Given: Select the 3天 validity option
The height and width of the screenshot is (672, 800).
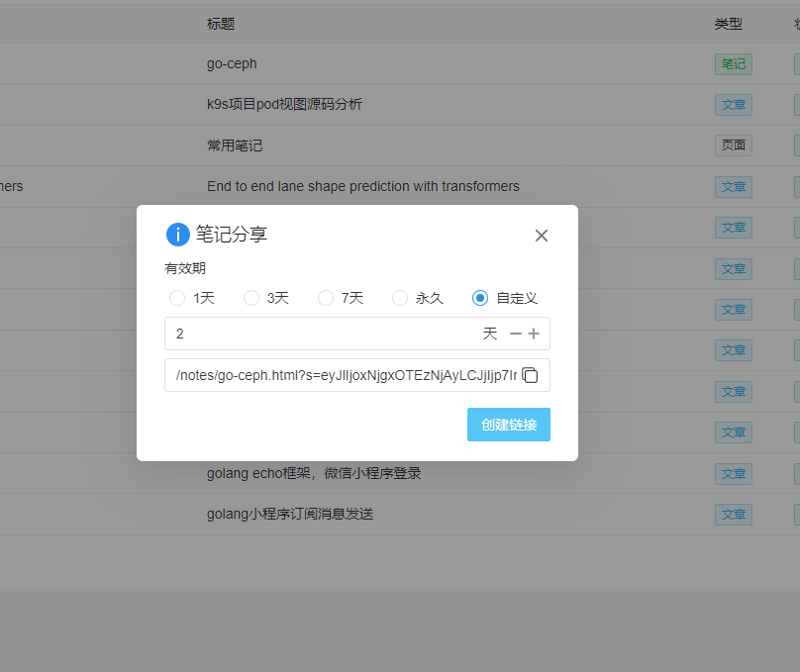Looking at the screenshot, I should pos(266,298).
